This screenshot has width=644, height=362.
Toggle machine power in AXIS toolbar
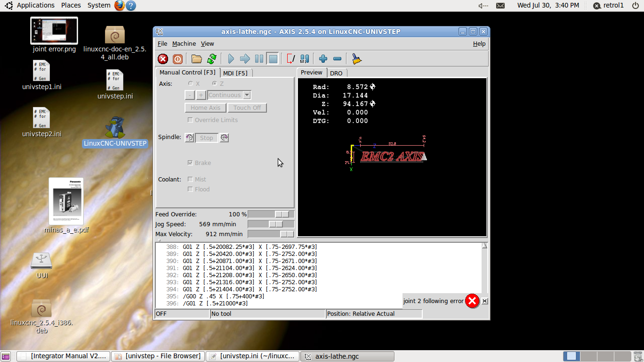coord(177,59)
